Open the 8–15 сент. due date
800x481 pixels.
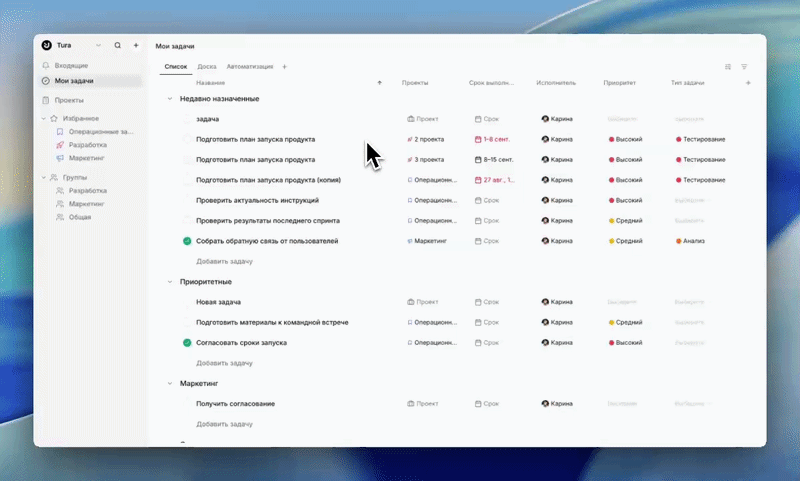click(492, 160)
